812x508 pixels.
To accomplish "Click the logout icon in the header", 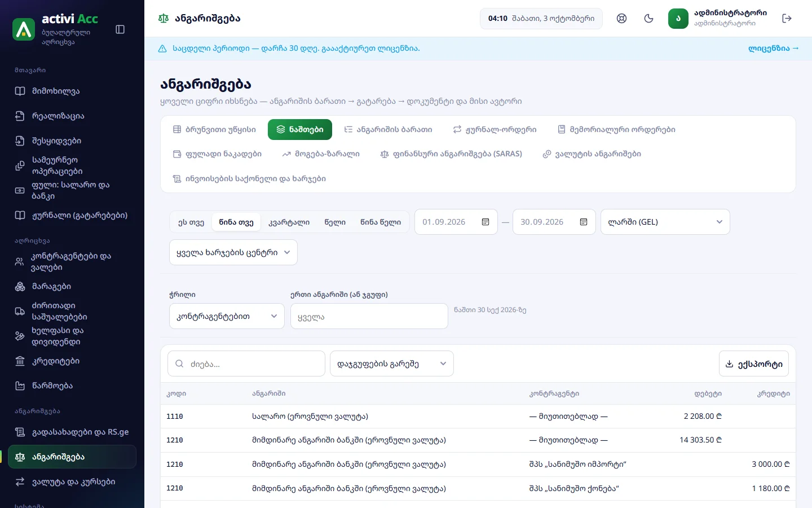I will (787, 19).
